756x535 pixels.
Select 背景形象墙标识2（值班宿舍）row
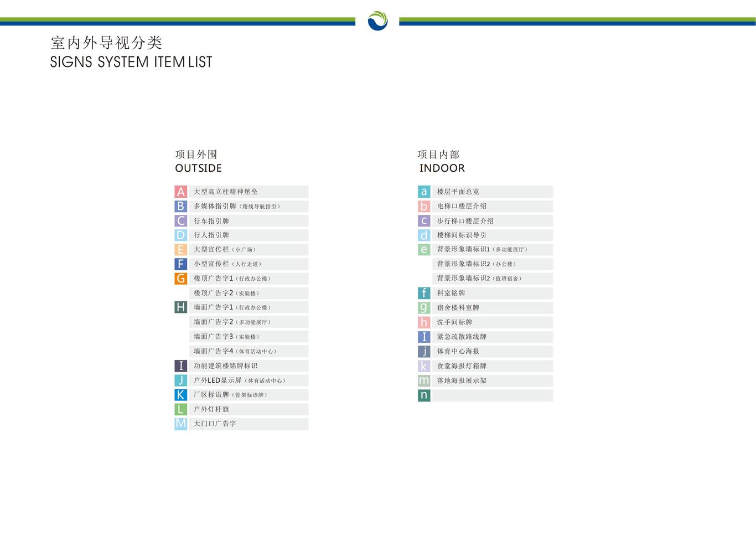[493, 278]
